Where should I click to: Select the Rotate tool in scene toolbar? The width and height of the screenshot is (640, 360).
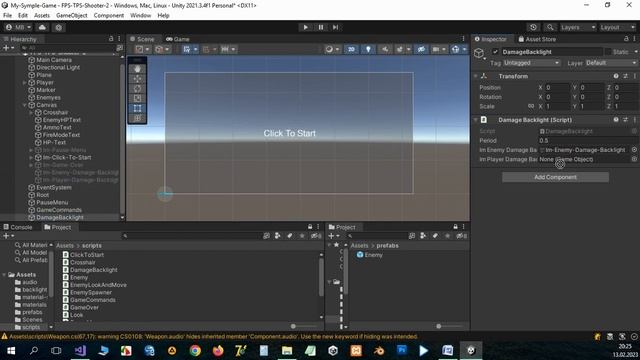[138, 89]
